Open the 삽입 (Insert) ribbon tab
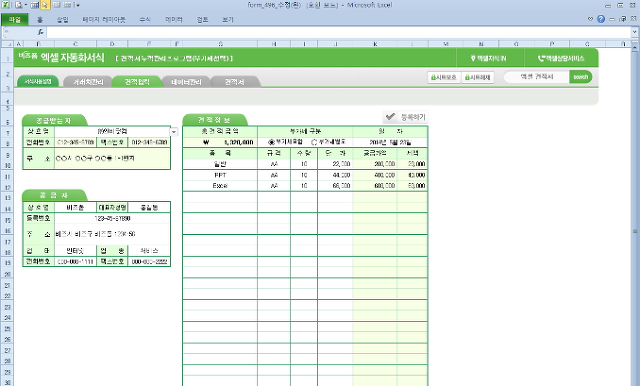 (62, 19)
